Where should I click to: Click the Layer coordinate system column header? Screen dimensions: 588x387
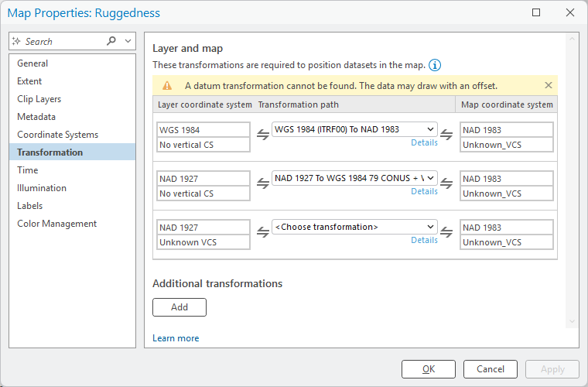coord(205,104)
